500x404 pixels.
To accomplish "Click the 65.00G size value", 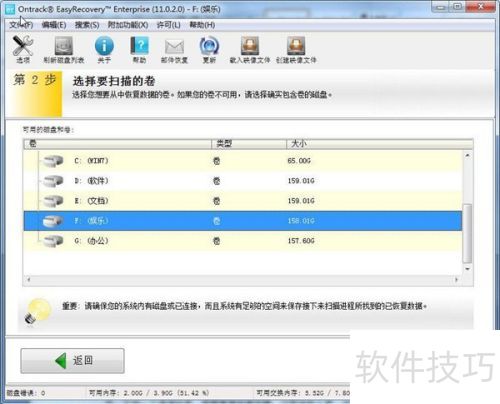I will 299,161.
